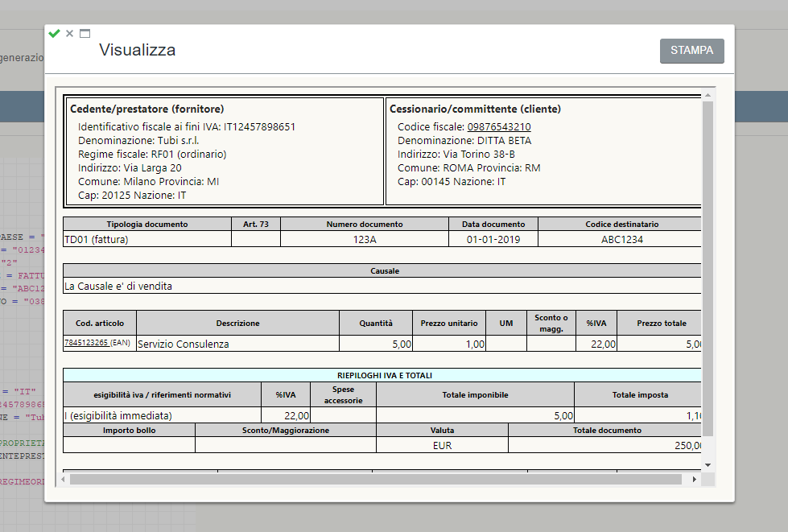Close the Visualizza dialog with X icon
Image resolution: width=788 pixels, height=532 pixels.
pos(70,34)
